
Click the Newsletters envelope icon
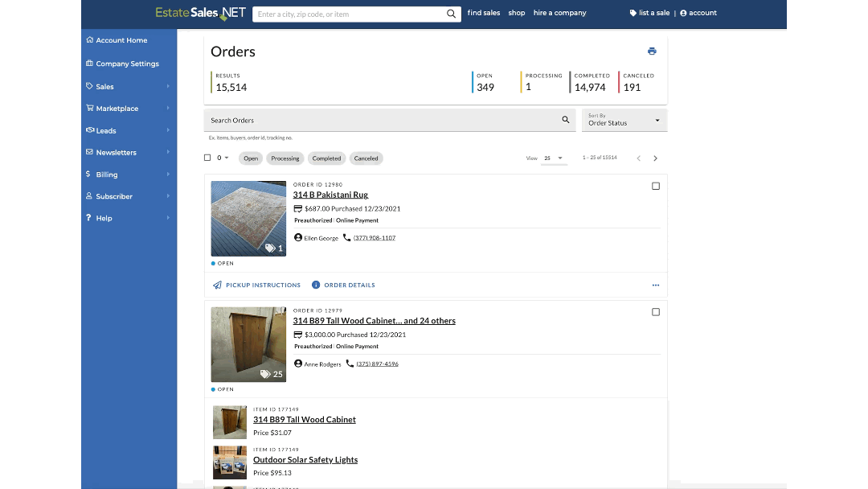pos(90,152)
